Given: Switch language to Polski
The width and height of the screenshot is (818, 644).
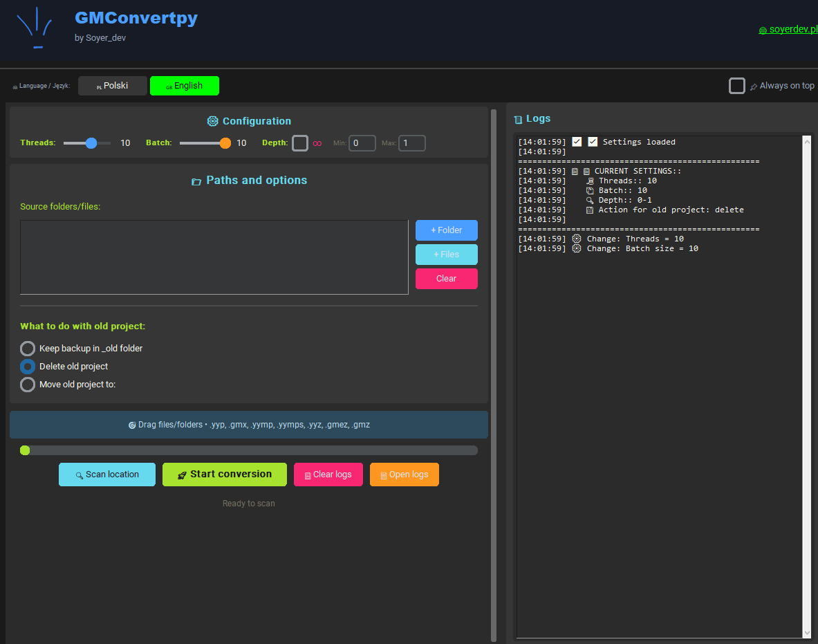Looking at the screenshot, I should click(x=113, y=86).
